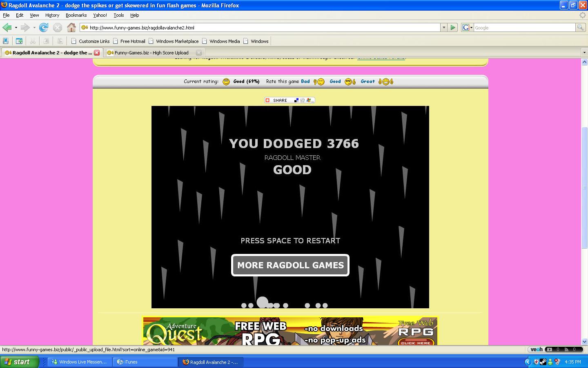This screenshot has height=368, width=588.
Task: Click the security shield tray icon
Action: (536, 362)
